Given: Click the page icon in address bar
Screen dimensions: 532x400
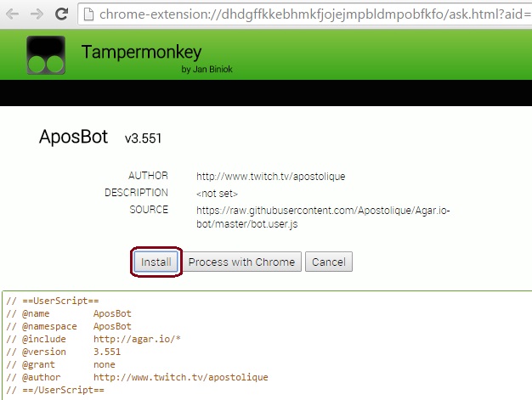Looking at the screenshot, I should [88, 14].
